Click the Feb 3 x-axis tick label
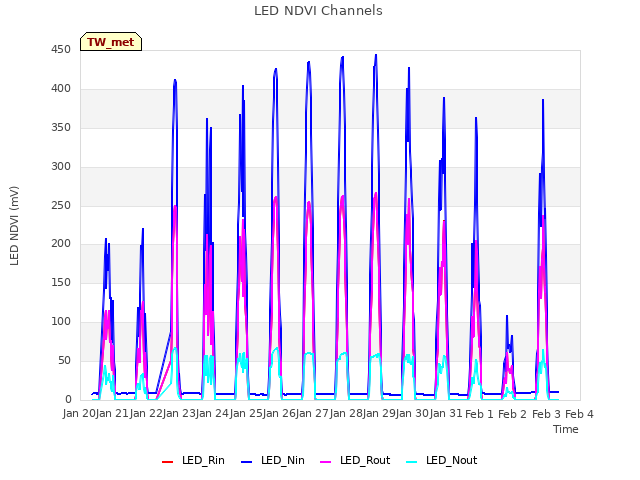Viewport: 640px width, 480px height. 546,414
